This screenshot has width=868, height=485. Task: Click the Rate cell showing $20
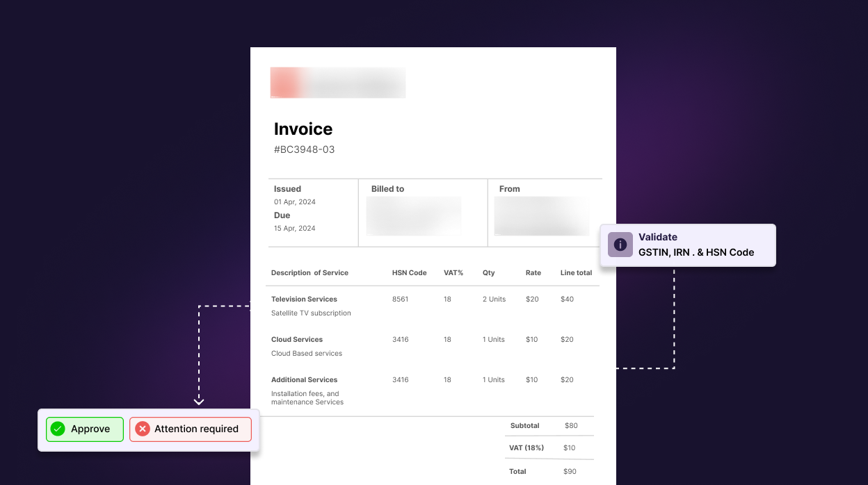(x=533, y=299)
